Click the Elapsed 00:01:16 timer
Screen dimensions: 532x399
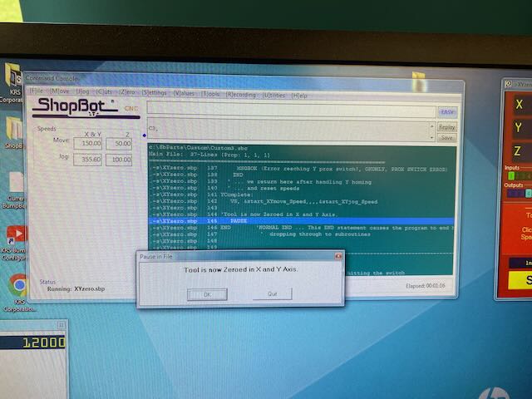(x=426, y=286)
